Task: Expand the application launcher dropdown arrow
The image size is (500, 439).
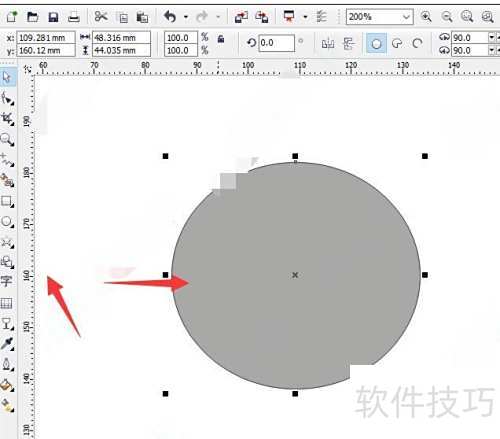Action: click(305, 17)
